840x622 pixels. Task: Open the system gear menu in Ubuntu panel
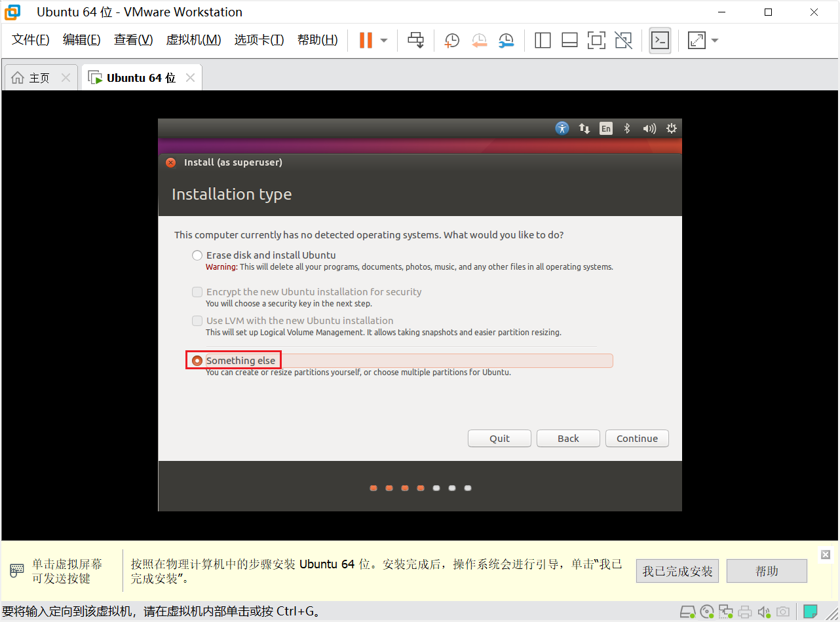(672, 128)
